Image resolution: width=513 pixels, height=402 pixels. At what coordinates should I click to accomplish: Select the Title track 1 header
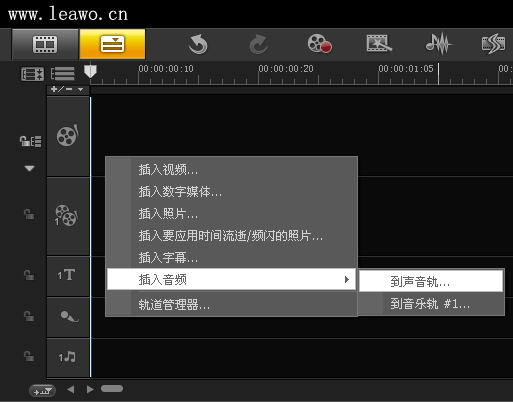coord(68,276)
